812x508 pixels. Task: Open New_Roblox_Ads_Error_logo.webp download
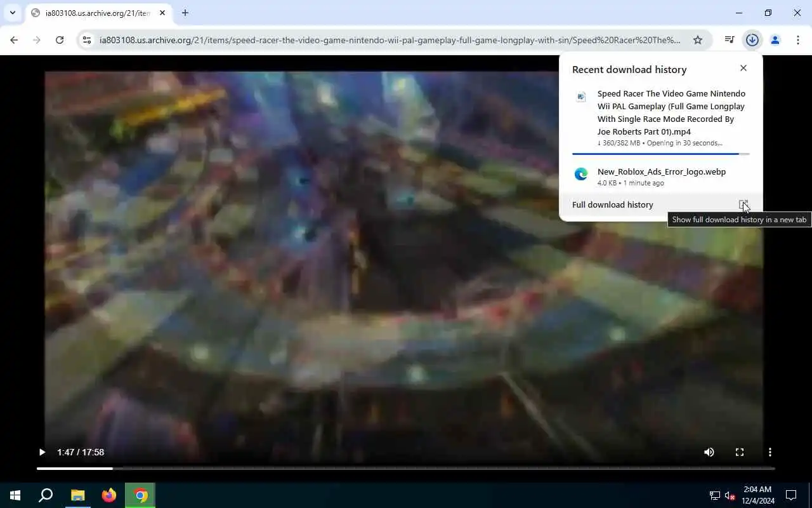pyautogui.click(x=660, y=177)
